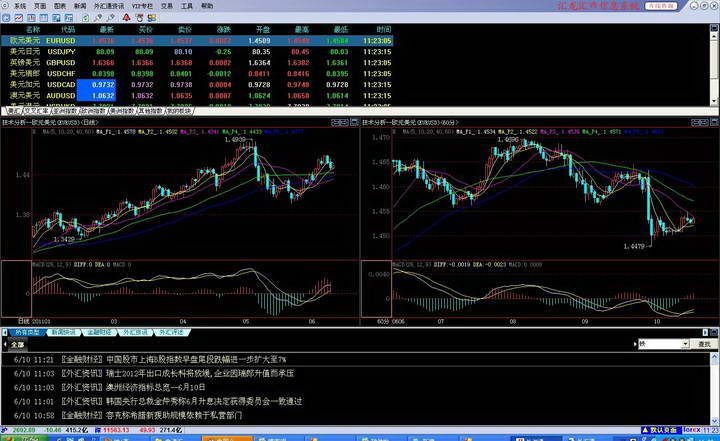Open the 帮助 menu

click(x=207, y=6)
